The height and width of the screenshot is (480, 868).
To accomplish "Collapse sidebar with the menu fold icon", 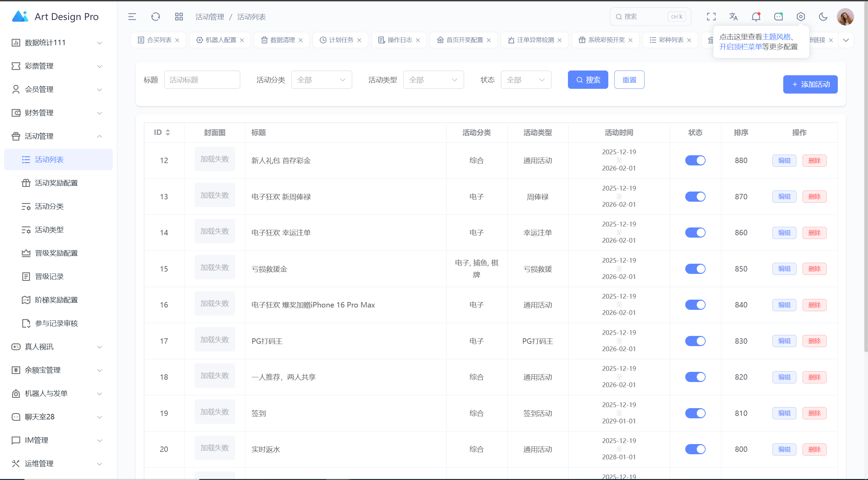I will tap(132, 17).
